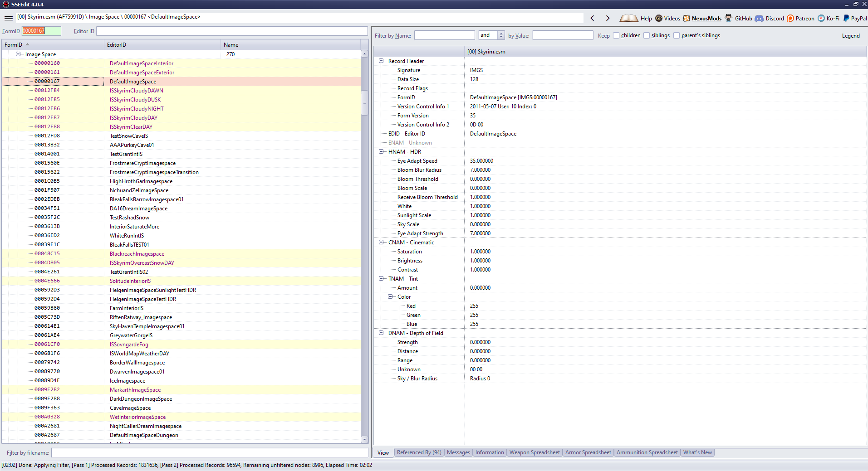Screen dimensions: 868x471
Task: Open the GitHub icon link
Action: [728, 18]
